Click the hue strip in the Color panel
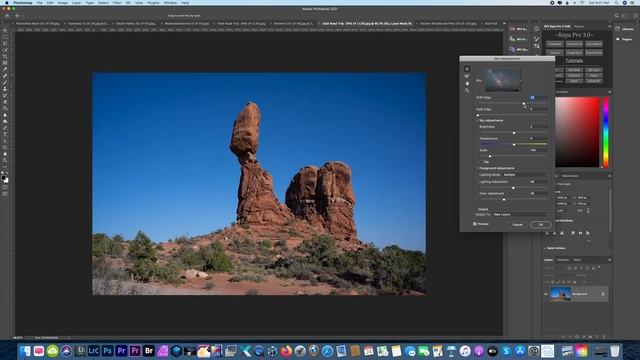This screenshot has height=360, width=640. (x=606, y=132)
